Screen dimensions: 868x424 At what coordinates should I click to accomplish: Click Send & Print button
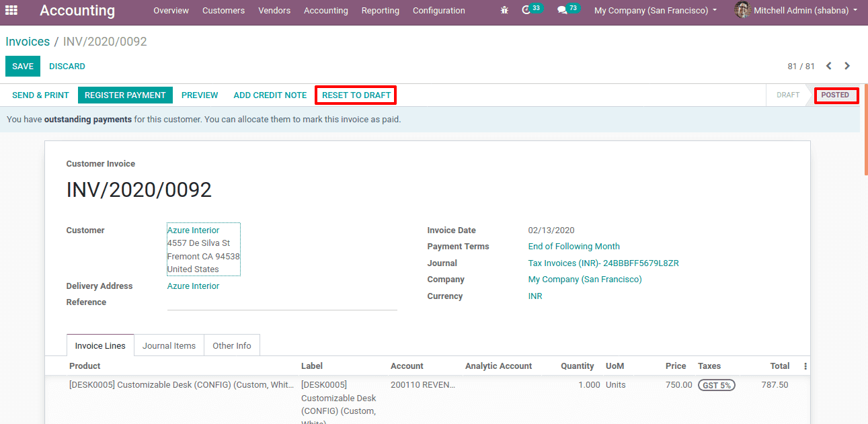click(x=40, y=95)
